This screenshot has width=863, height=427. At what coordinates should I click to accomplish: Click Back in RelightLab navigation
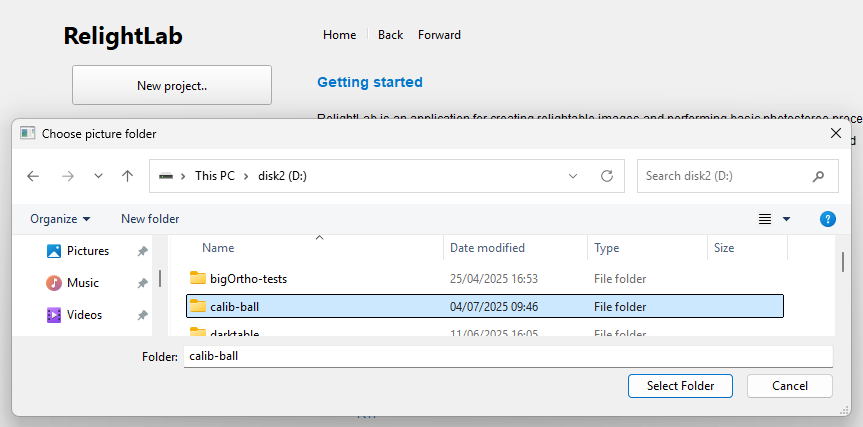click(390, 35)
